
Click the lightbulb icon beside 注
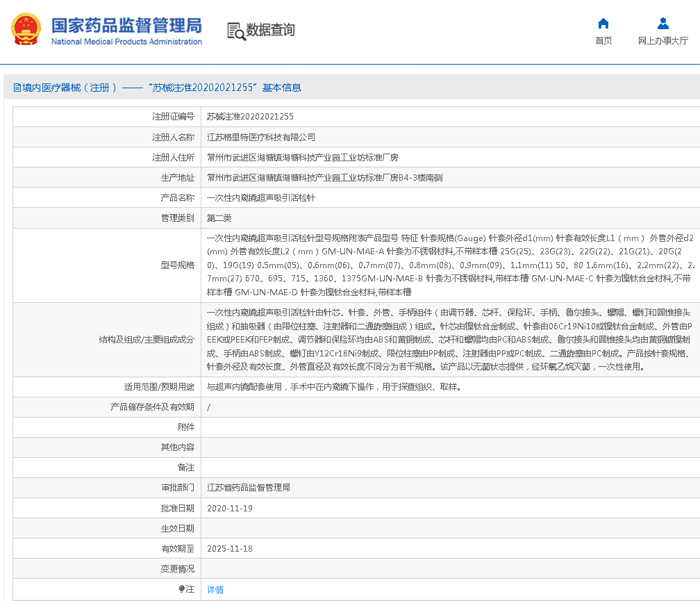pyautogui.click(x=182, y=589)
